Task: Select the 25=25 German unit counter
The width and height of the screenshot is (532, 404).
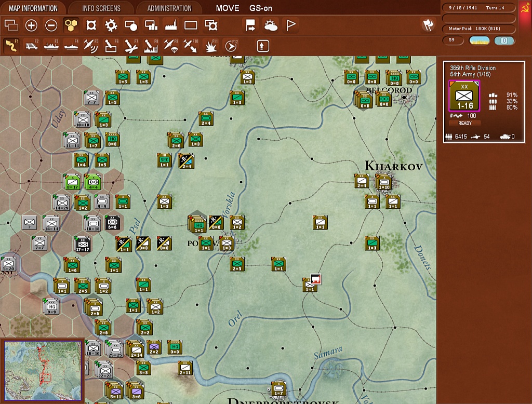Action: tap(115, 349)
